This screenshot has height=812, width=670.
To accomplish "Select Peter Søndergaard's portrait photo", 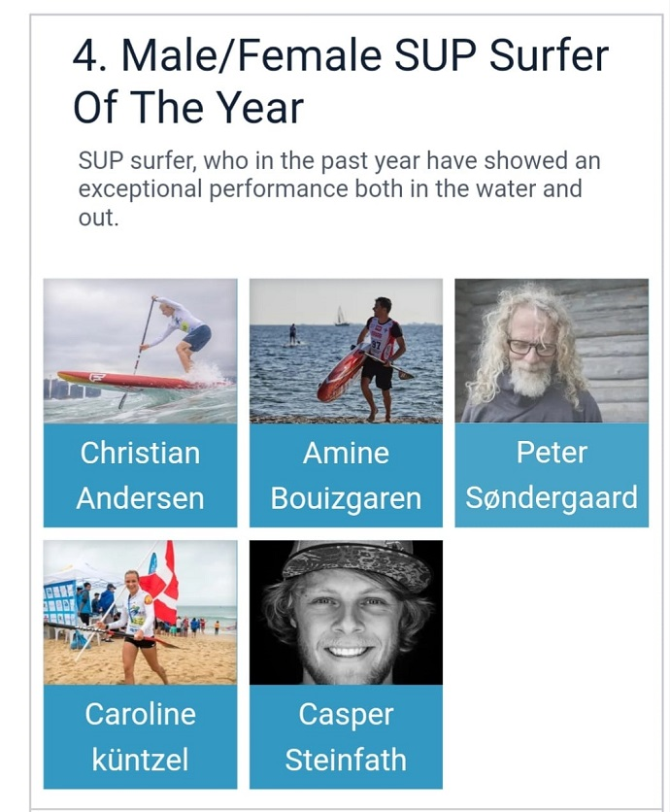I will point(552,351).
